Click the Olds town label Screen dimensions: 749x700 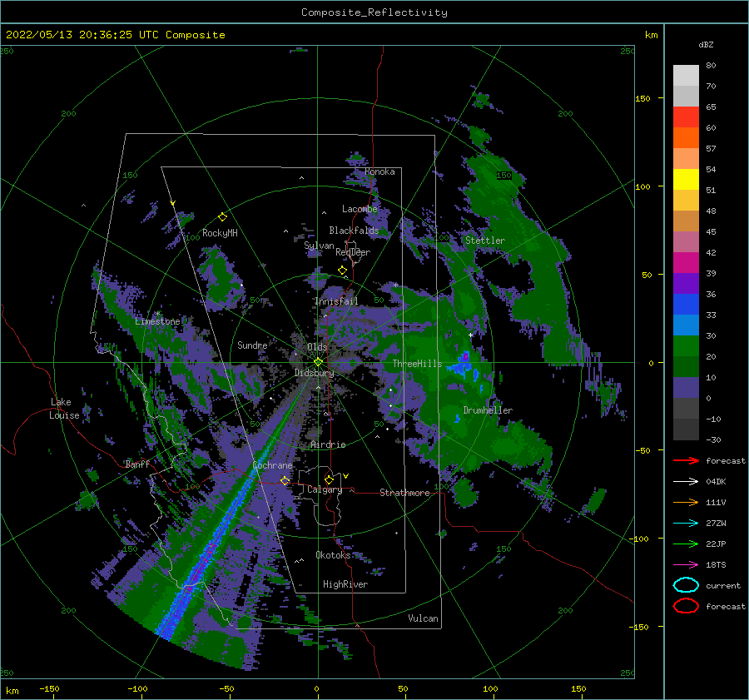(317, 347)
